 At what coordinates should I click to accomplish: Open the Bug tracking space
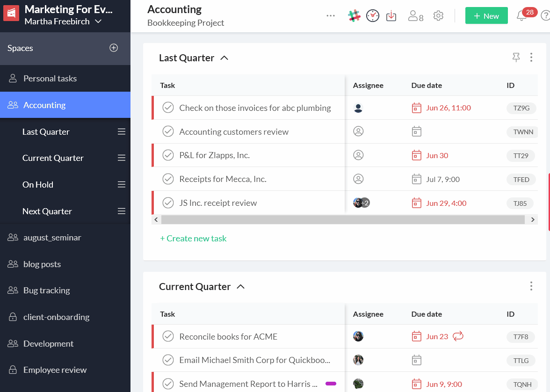[65, 290]
